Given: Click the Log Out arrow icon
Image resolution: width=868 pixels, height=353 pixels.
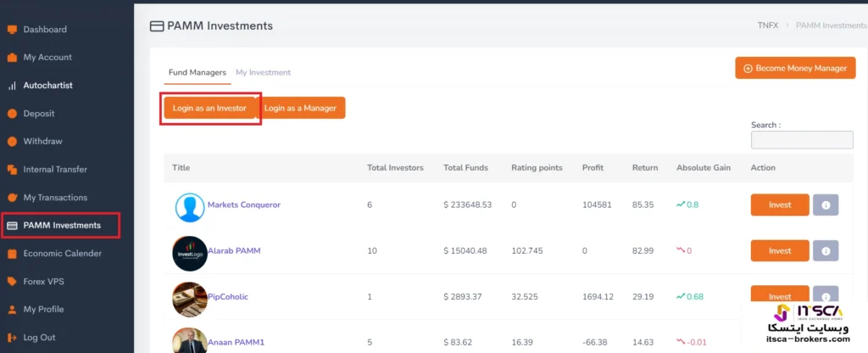Looking at the screenshot, I should 12,338.
